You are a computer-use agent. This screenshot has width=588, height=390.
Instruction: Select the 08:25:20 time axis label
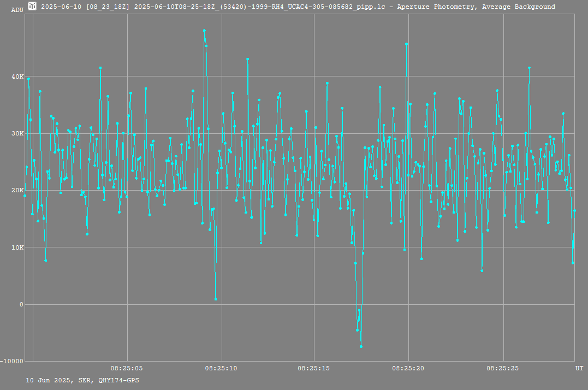point(408,368)
